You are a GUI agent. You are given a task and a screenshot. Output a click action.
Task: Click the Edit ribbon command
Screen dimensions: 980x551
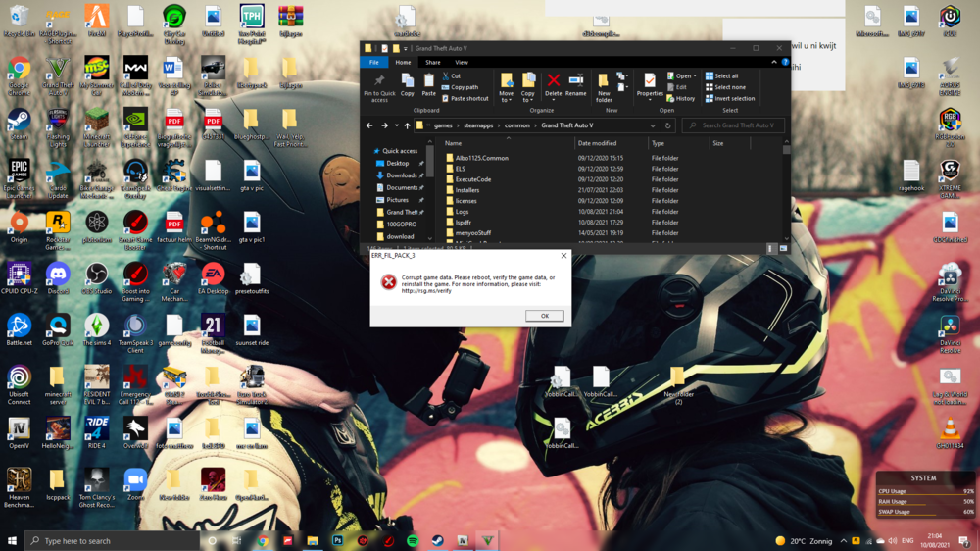pos(677,87)
